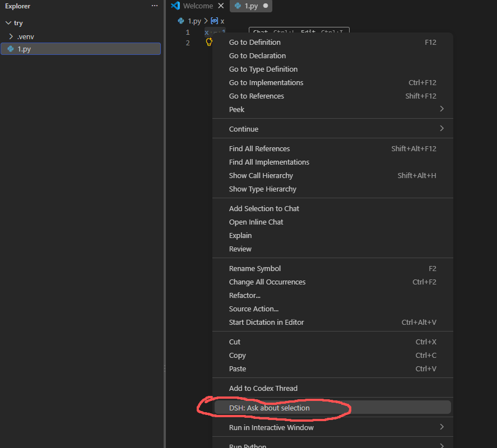Choose Find All Implementations

click(x=332, y=162)
